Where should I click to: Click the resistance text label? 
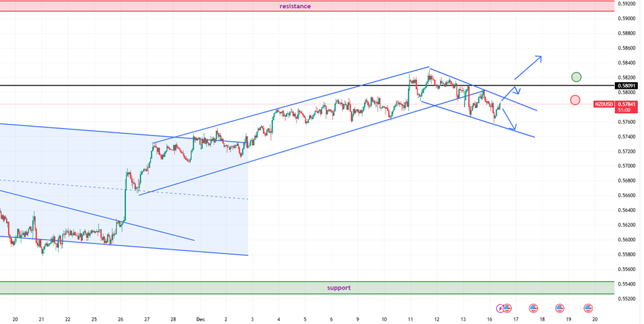point(295,6)
